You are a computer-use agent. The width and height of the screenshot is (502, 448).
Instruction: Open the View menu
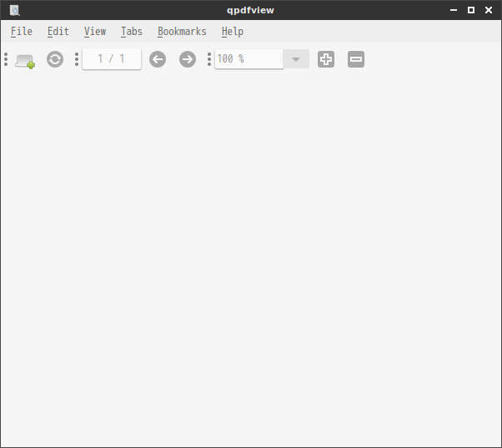pyautogui.click(x=95, y=32)
